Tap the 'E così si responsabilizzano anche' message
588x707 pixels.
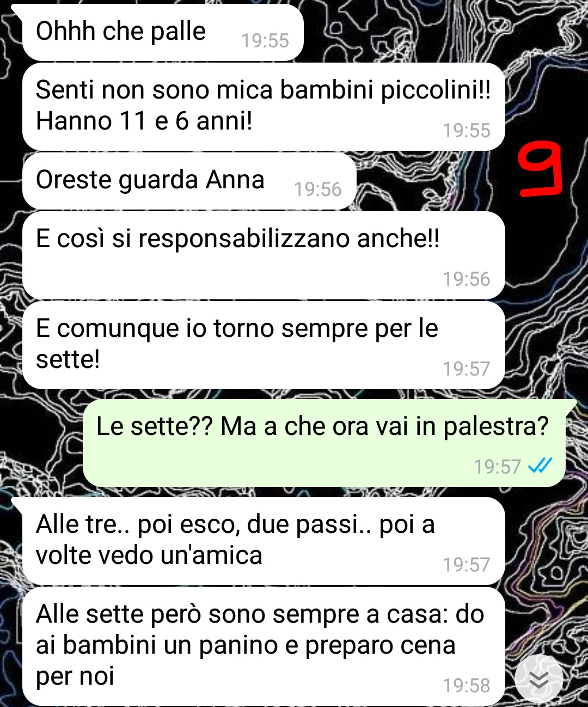[x=264, y=255]
